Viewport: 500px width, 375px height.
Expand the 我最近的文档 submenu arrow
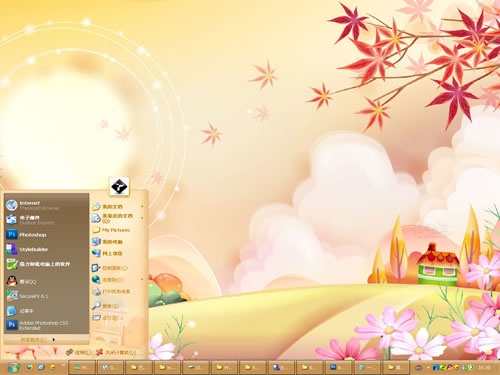[x=142, y=218]
